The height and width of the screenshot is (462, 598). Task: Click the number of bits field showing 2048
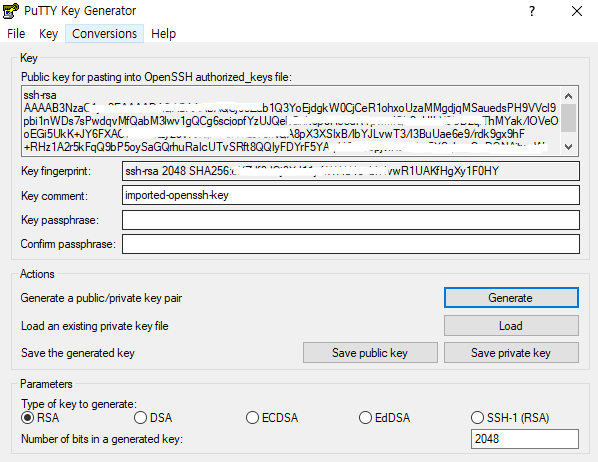pos(524,439)
